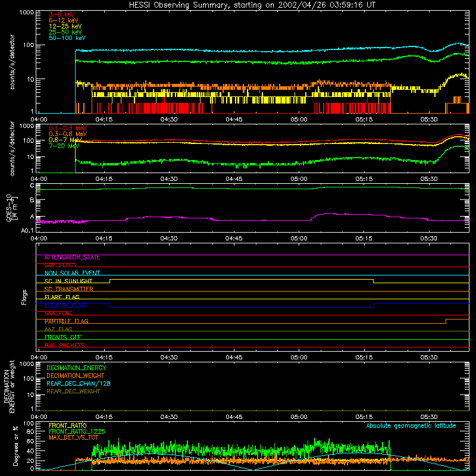Viewport: 476px width, 476px height.
Task: Click the 0.3-0.8 MeV legend label
Action: pyautogui.click(x=68, y=134)
